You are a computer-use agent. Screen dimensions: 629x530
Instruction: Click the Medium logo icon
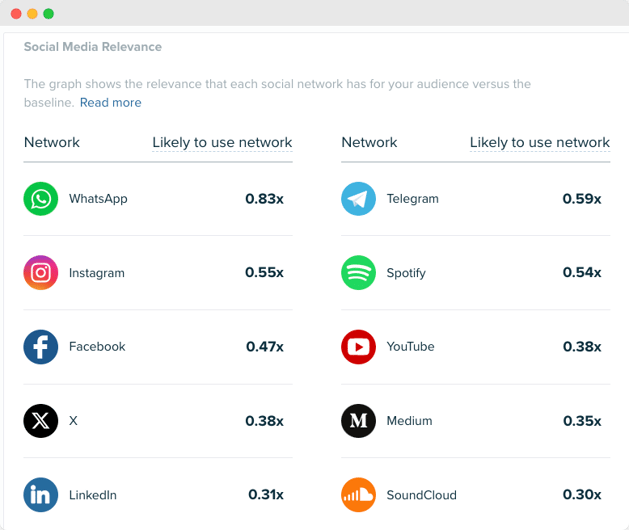[358, 421]
